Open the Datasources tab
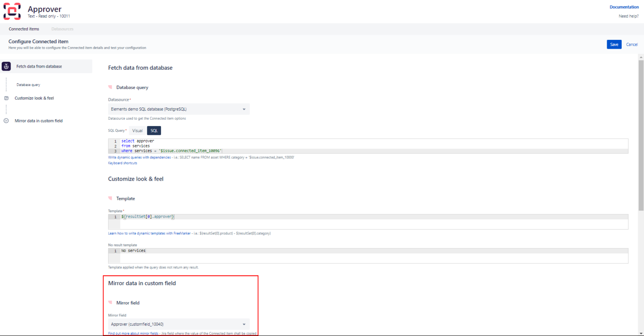Image resolution: width=644 pixels, height=336 pixels. pyautogui.click(x=62, y=29)
